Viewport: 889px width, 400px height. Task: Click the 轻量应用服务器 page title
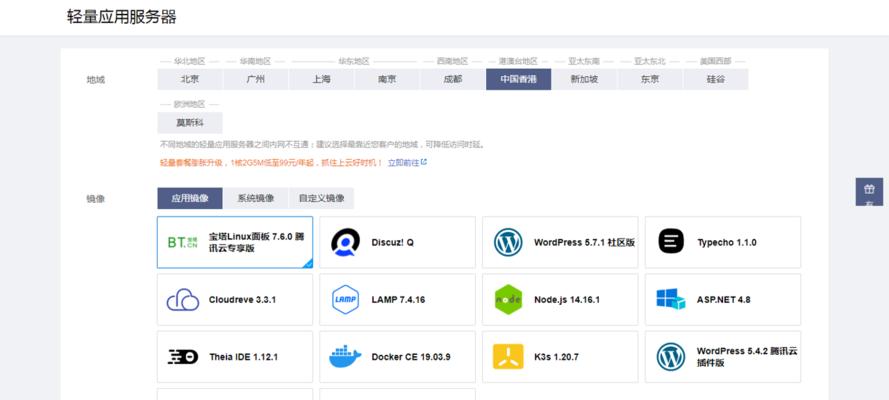(121, 16)
